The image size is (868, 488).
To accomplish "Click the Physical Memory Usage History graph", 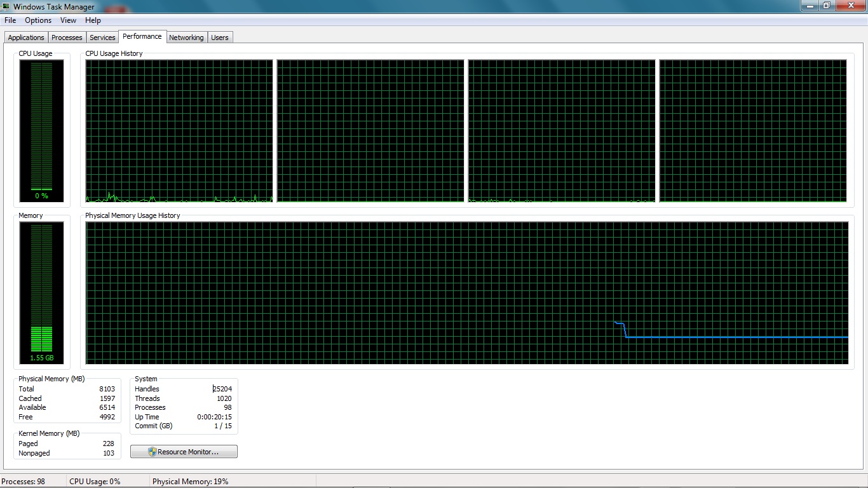I will [x=467, y=293].
